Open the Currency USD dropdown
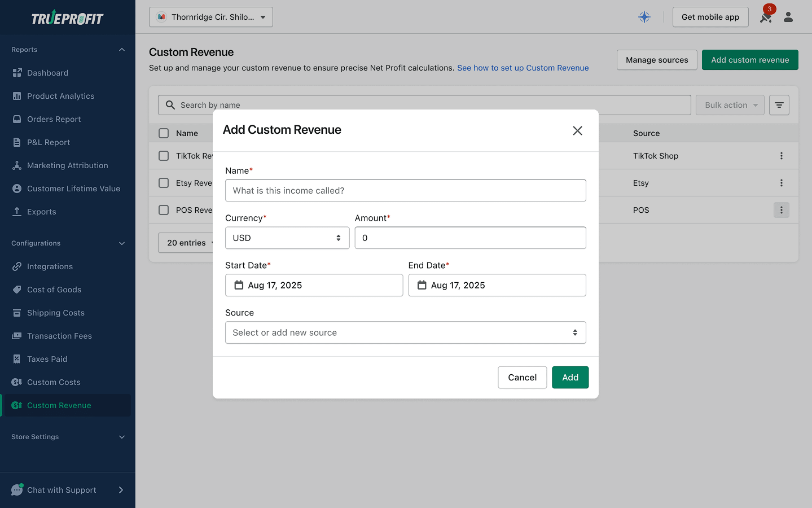This screenshot has width=812, height=508. pos(287,238)
